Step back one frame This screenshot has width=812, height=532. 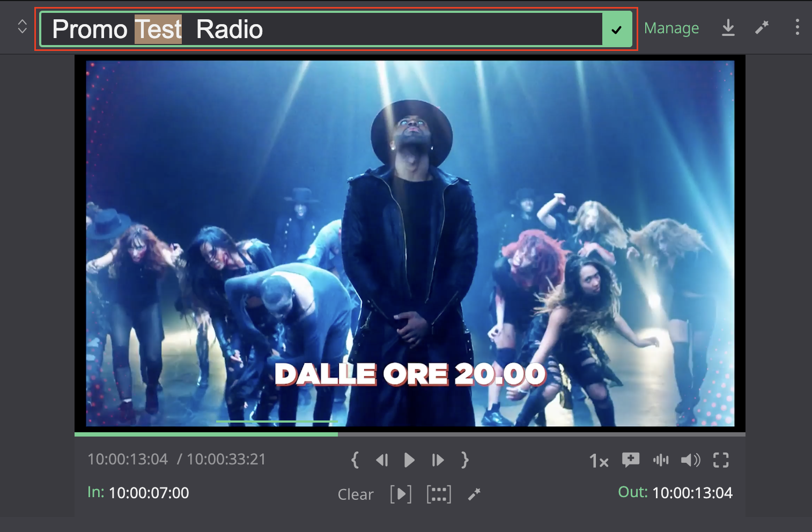click(x=382, y=460)
